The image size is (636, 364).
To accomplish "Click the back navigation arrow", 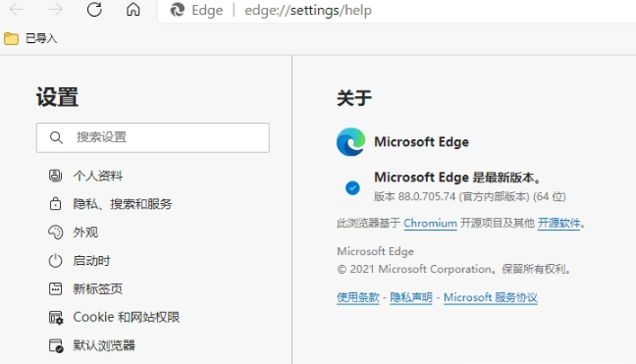I will tap(17, 10).
